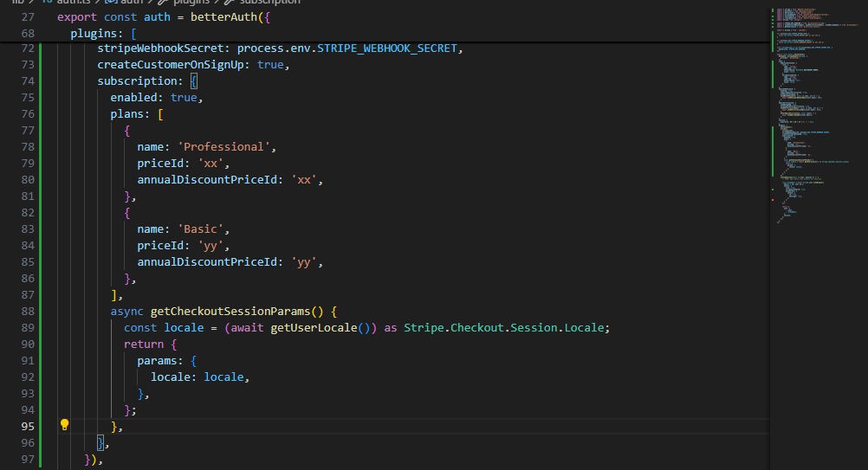
Task: Click the 'const' keyword on line 89
Action: [x=140, y=328]
